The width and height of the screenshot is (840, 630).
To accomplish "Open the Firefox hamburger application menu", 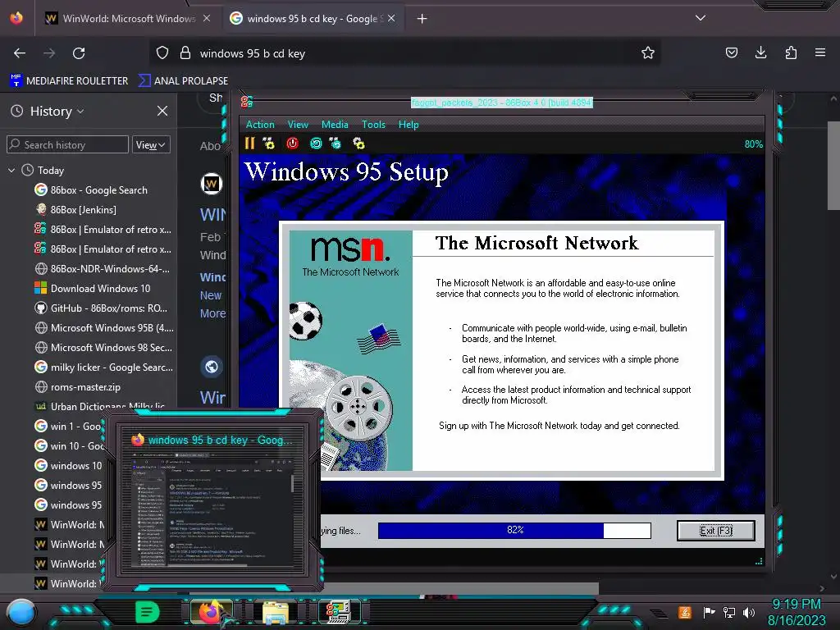I will (x=820, y=53).
